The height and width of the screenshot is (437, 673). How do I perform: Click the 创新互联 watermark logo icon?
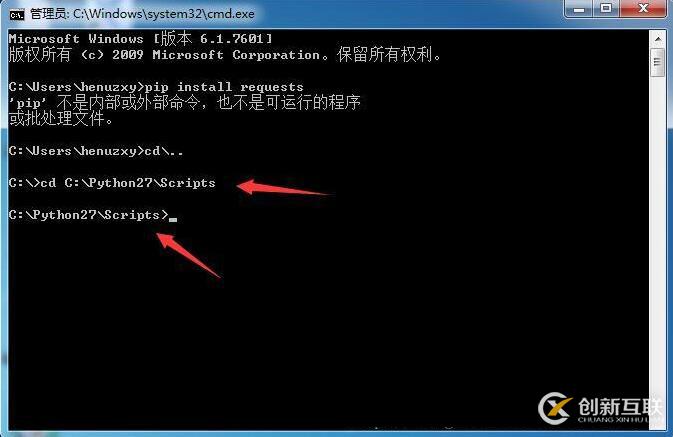pyautogui.click(x=555, y=408)
